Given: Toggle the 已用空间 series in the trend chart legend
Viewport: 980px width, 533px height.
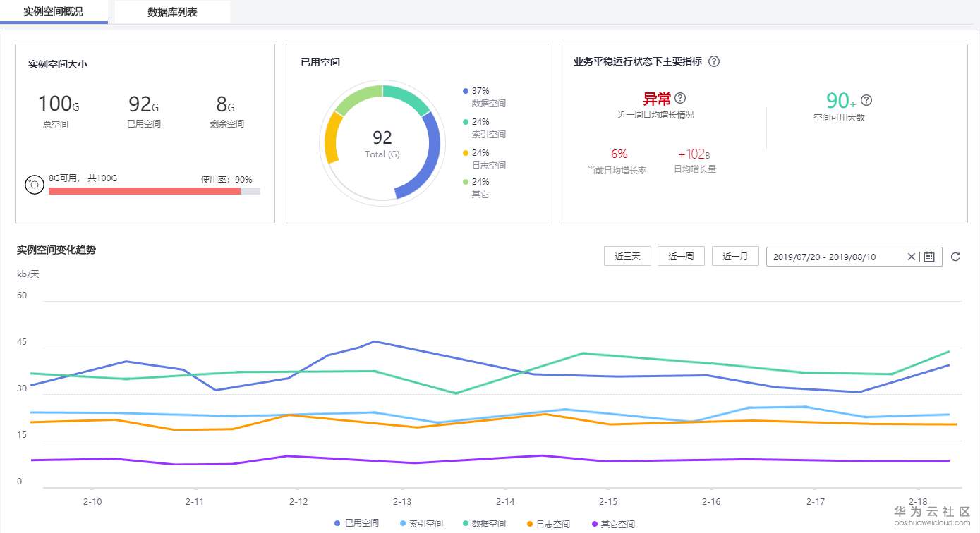Looking at the screenshot, I should click(x=356, y=524).
